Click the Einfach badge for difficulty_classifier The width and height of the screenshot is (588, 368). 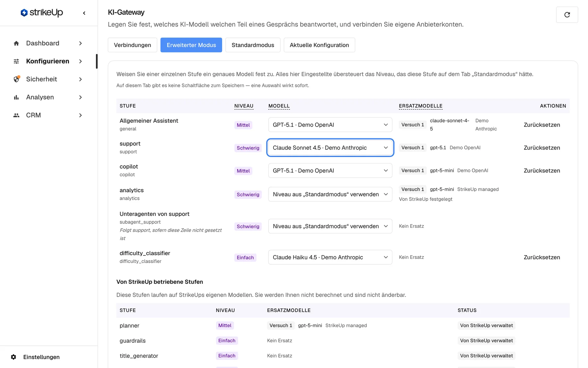coord(245,257)
